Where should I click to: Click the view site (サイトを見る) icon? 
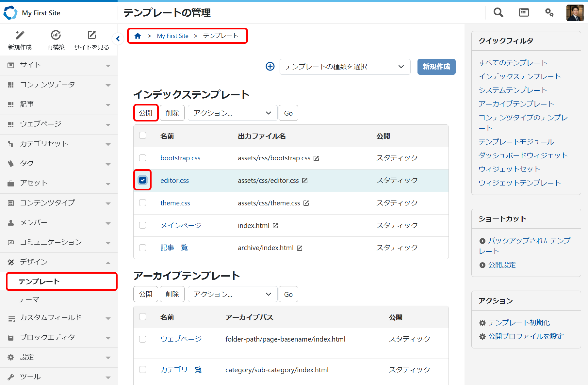92,35
